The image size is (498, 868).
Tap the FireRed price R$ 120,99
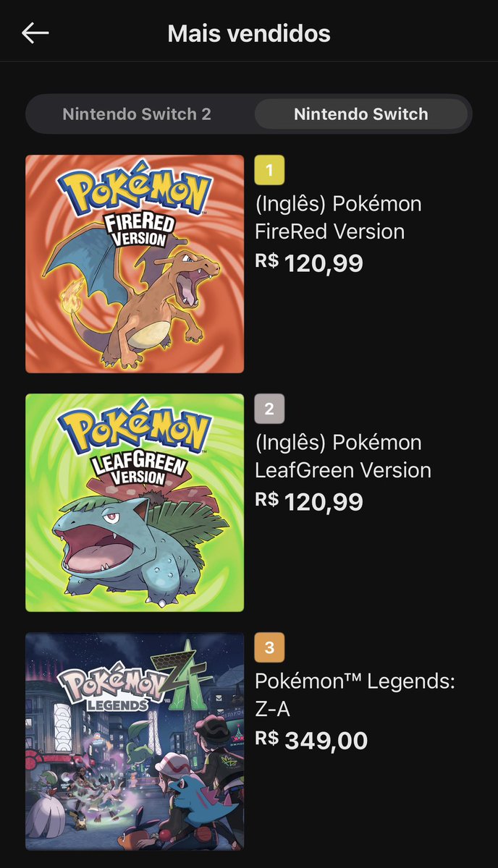coord(309,263)
